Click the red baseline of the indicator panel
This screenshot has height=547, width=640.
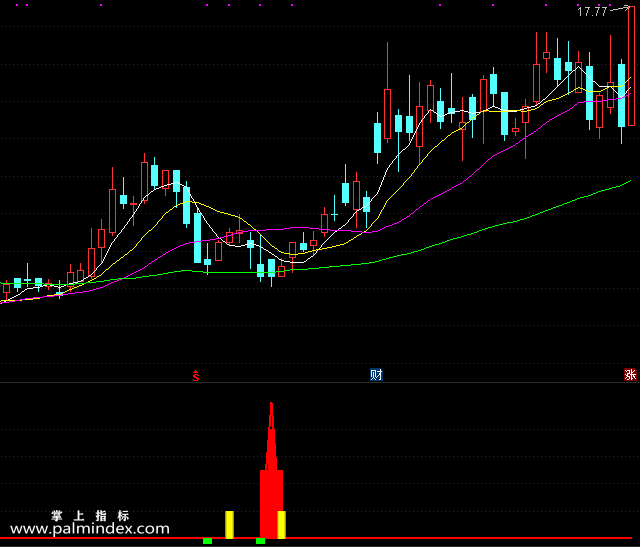316,538
